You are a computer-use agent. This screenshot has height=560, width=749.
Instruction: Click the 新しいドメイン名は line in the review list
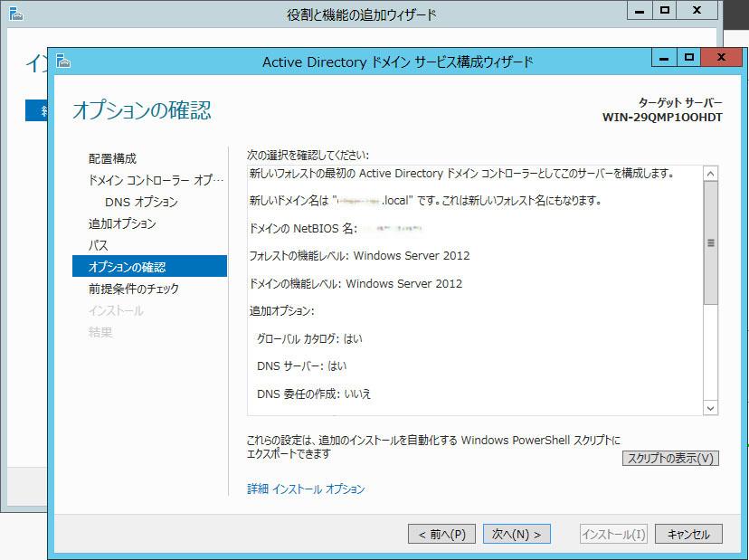pyautogui.click(x=425, y=201)
